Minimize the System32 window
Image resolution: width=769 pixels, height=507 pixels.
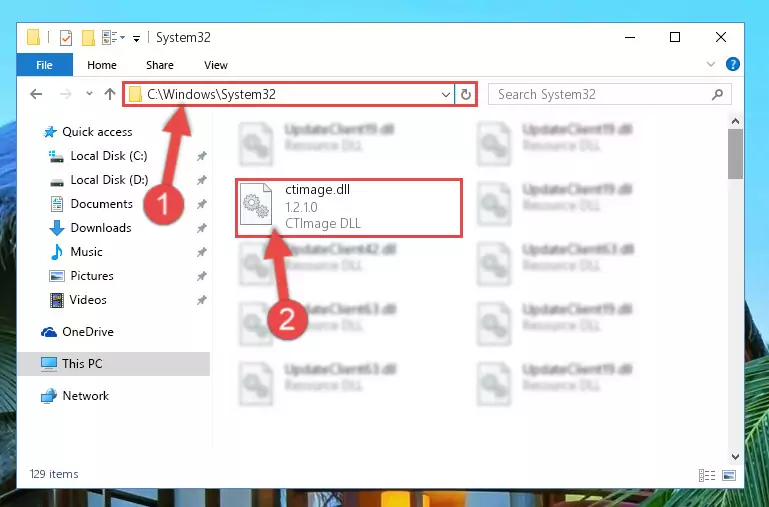(x=630, y=37)
